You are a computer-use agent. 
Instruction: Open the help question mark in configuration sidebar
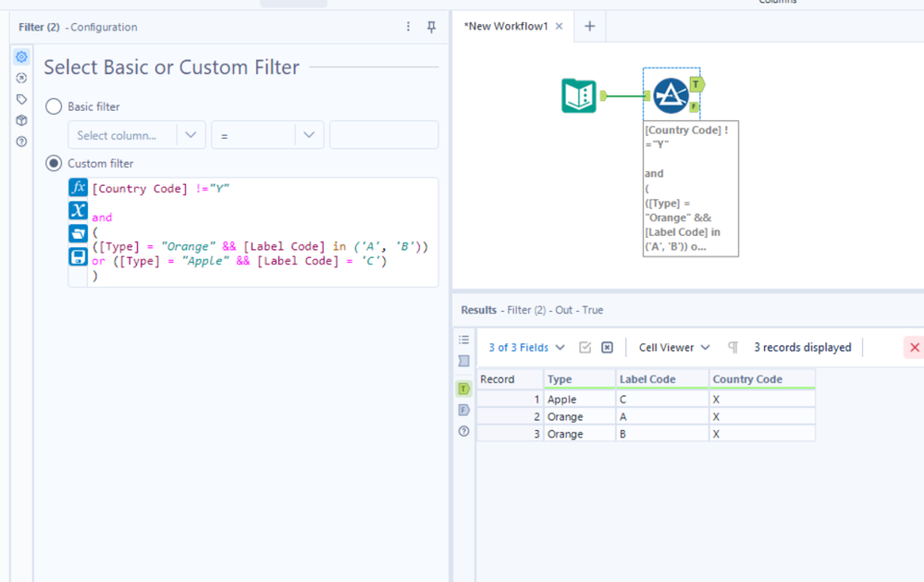pos(21,142)
